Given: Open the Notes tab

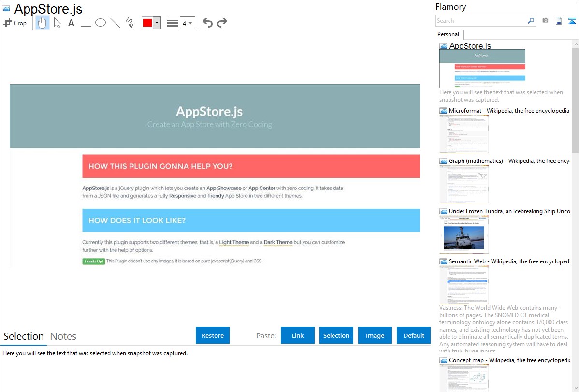Looking at the screenshot, I should coord(63,336).
